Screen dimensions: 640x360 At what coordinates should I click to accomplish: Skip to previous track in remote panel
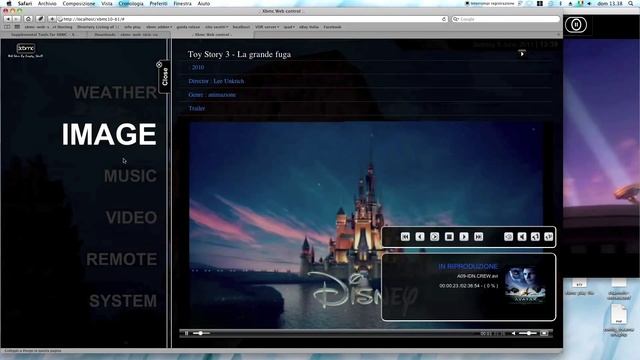tap(405, 237)
